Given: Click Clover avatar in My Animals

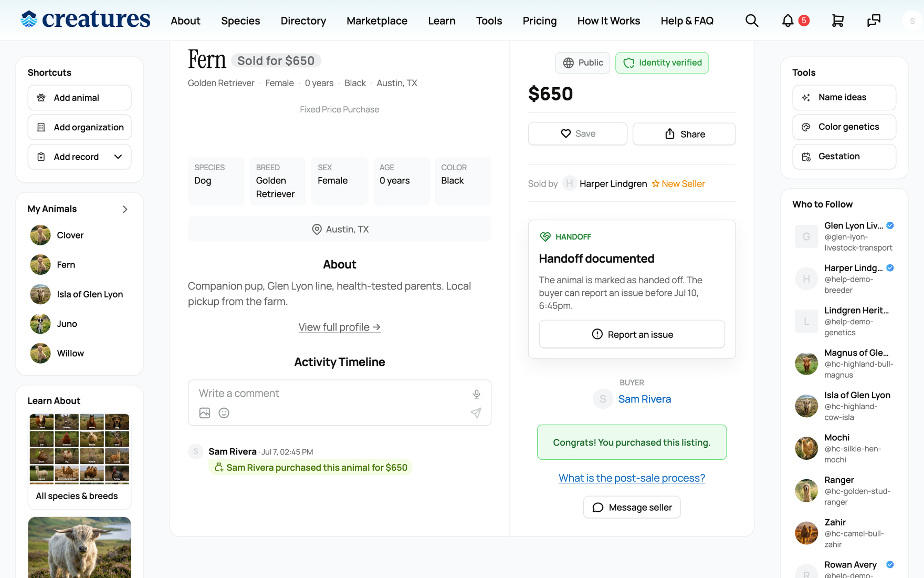Looking at the screenshot, I should 40,235.
